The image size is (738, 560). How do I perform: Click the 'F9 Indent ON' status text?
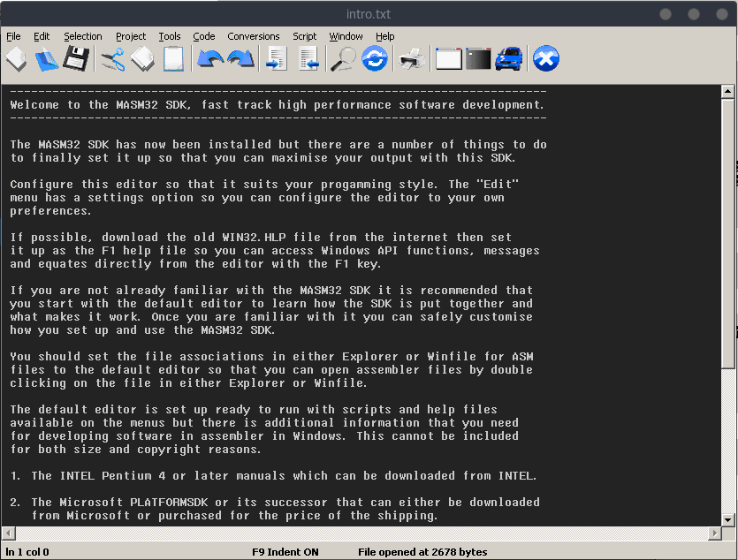pos(285,552)
